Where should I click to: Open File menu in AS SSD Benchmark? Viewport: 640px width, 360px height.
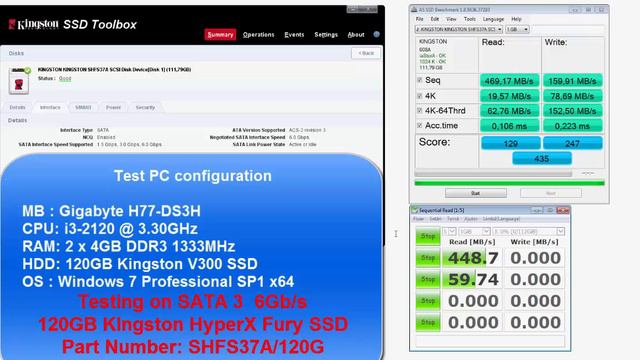point(420,19)
